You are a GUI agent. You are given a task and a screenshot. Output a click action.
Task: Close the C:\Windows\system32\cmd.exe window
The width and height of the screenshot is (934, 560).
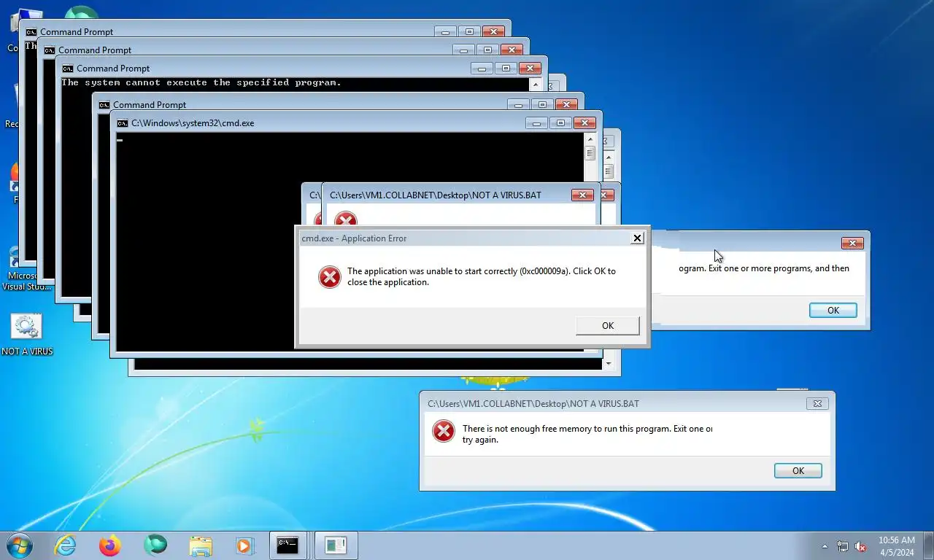(x=584, y=123)
